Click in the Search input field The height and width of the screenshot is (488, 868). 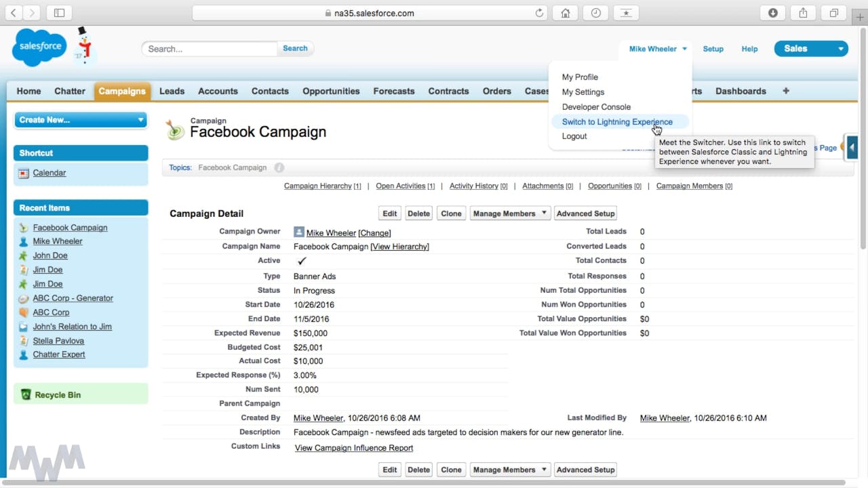[210, 49]
